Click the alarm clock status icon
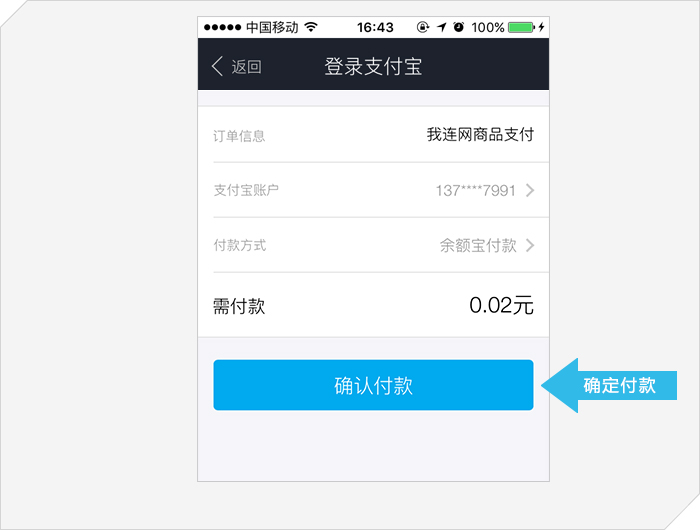The image size is (700, 530). (x=458, y=27)
